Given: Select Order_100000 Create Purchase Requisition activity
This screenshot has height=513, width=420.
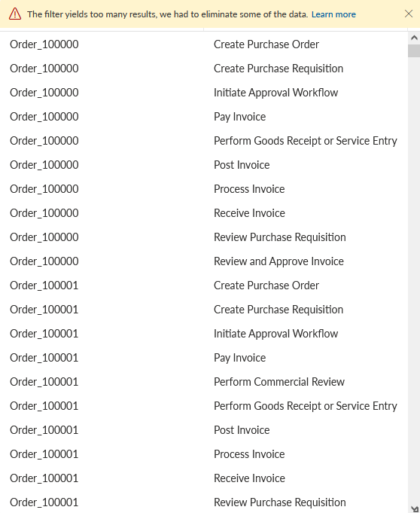Looking at the screenshot, I should 278,69.
